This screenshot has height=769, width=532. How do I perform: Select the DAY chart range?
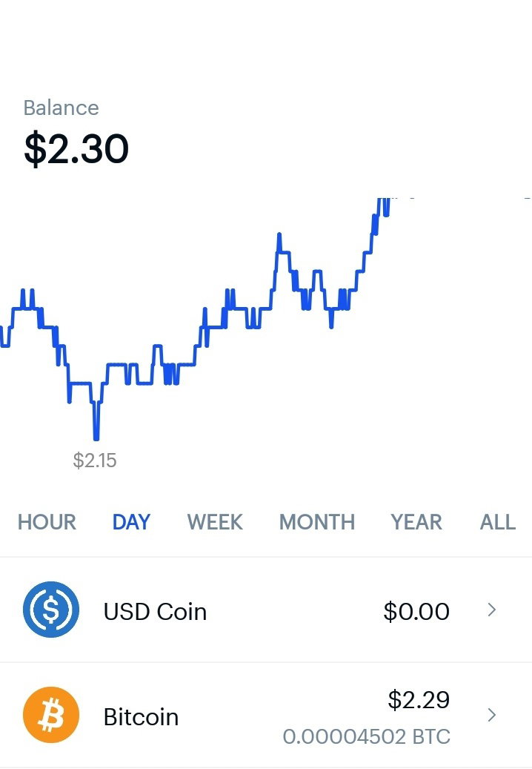[131, 522]
